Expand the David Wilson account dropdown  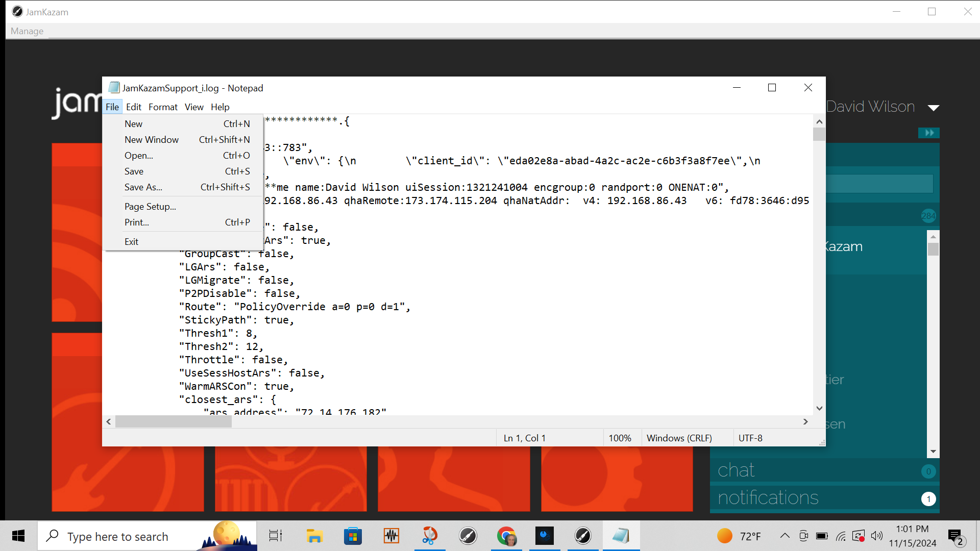click(x=934, y=107)
